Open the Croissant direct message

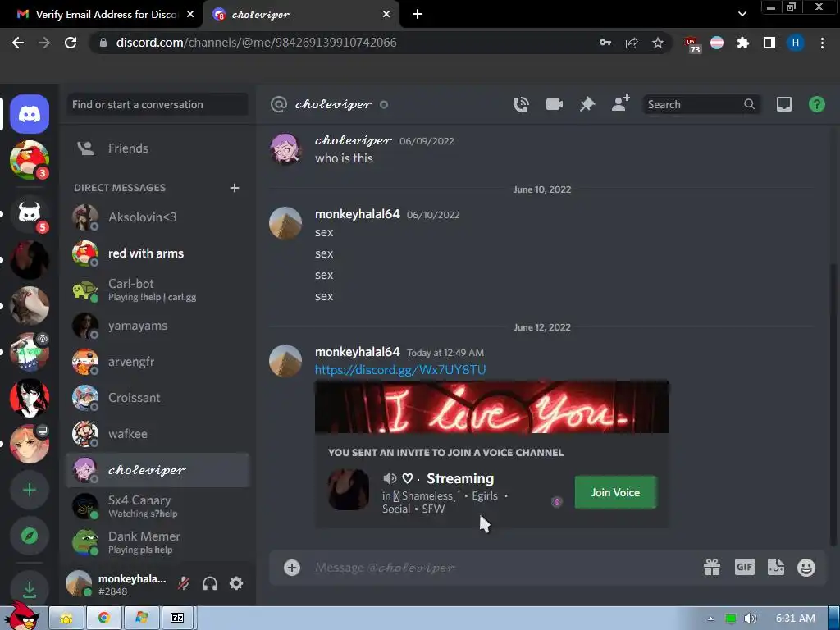157,398
